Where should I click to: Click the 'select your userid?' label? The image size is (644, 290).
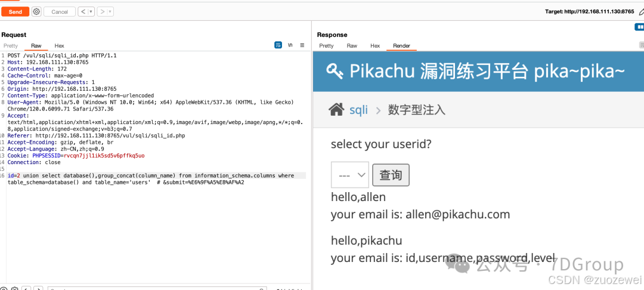[382, 144]
